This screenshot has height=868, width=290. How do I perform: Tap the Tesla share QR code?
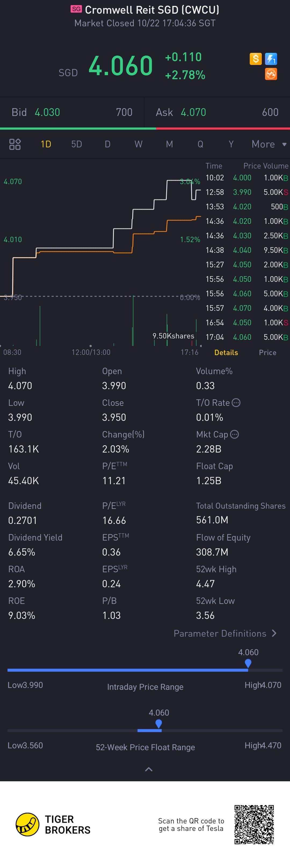click(254, 824)
